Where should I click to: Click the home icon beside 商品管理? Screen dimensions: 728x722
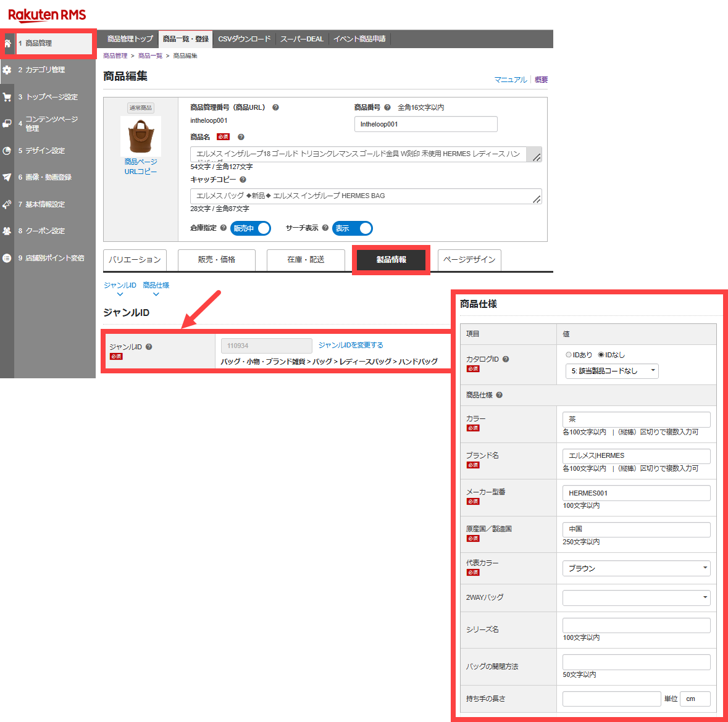[7, 43]
